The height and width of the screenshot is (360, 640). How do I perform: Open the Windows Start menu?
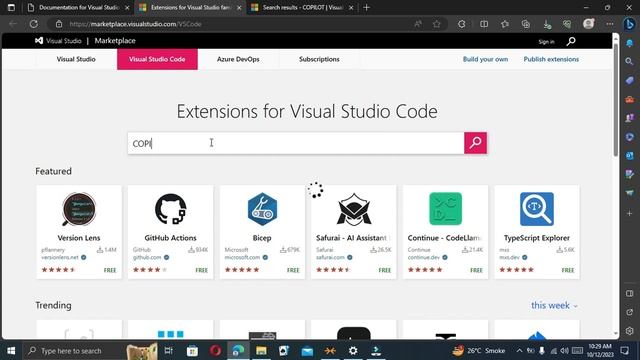(x=11, y=351)
